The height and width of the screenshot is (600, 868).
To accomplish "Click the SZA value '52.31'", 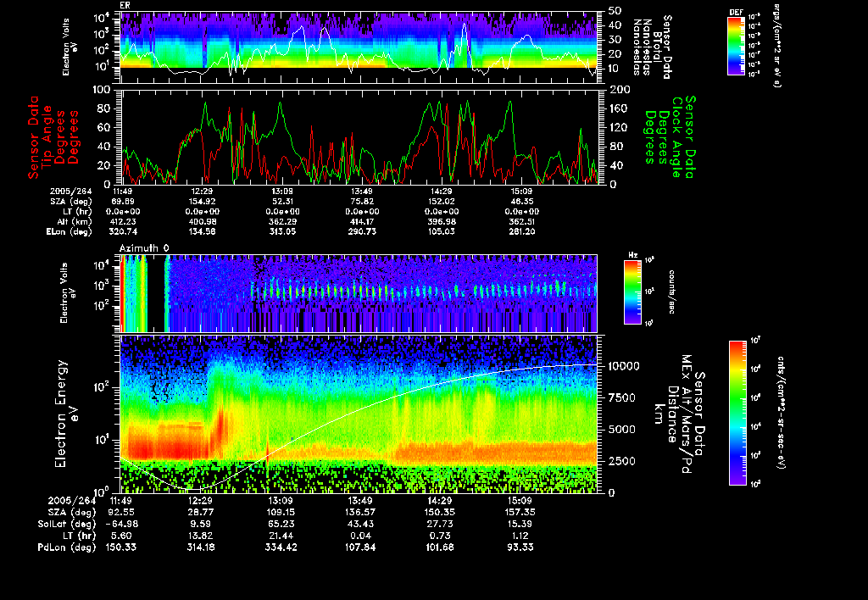I will (x=282, y=202).
